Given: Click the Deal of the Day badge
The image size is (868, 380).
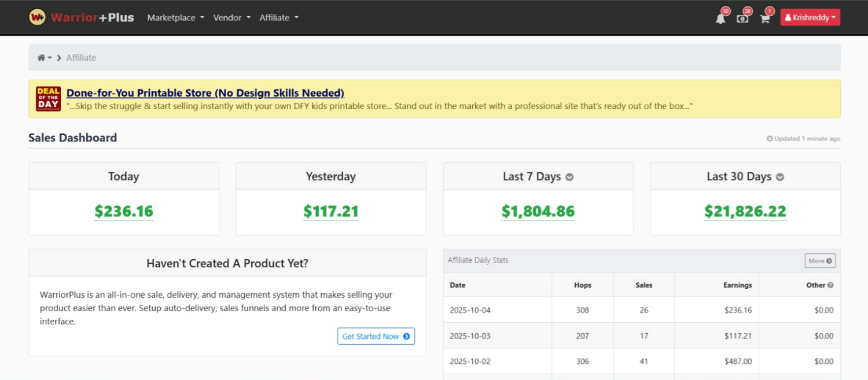Looking at the screenshot, I should [x=48, y=99].
